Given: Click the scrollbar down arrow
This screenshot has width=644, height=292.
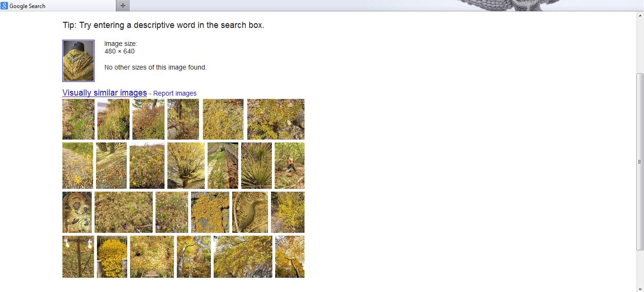Looking at the screenshot, I should [640, 288].
